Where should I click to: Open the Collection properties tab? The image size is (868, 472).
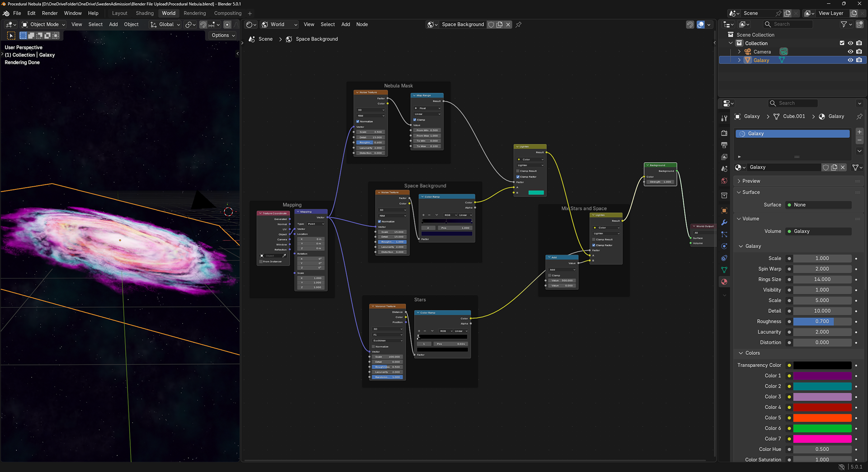(724, 195)
